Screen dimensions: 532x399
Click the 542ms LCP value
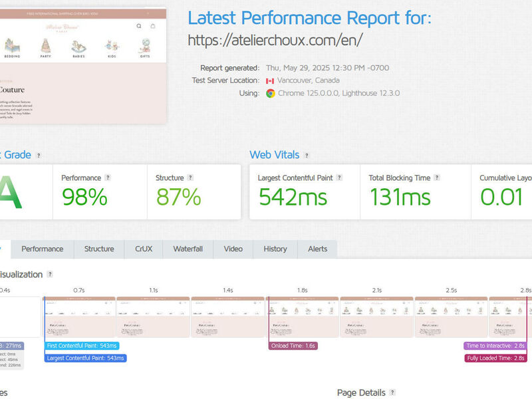point(293,197)
